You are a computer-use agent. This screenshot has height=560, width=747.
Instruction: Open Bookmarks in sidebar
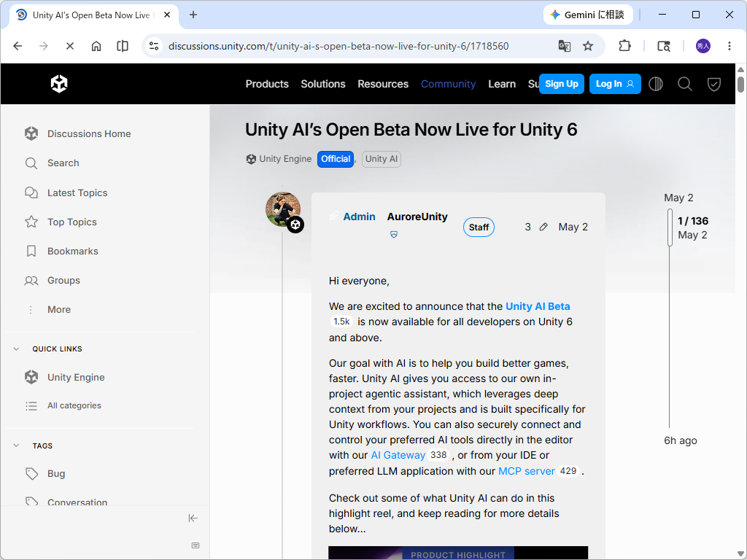point(72,251)
